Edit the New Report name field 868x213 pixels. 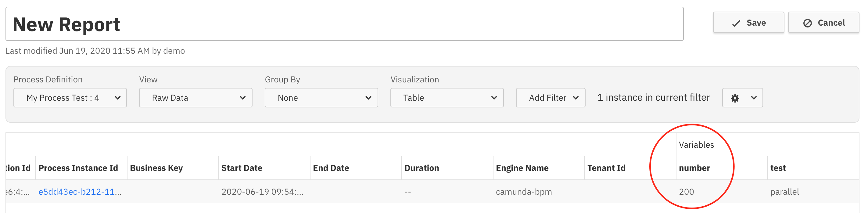[344, 24]
